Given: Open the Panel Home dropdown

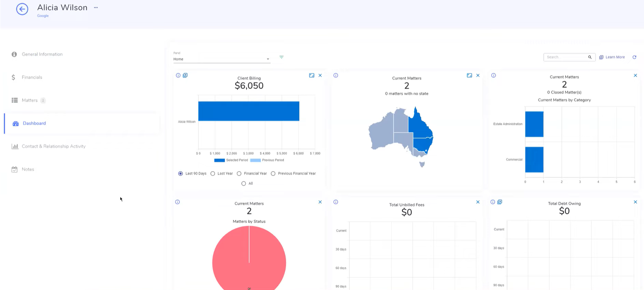Looking at the screenshot, I should pos(221,59).
